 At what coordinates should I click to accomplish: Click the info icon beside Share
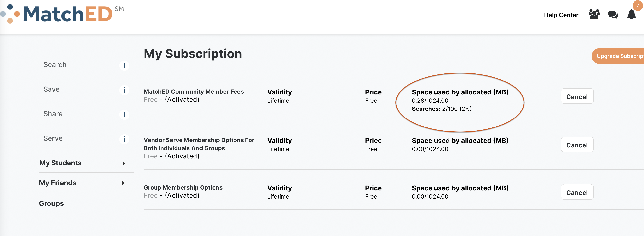tap(124, 115)
